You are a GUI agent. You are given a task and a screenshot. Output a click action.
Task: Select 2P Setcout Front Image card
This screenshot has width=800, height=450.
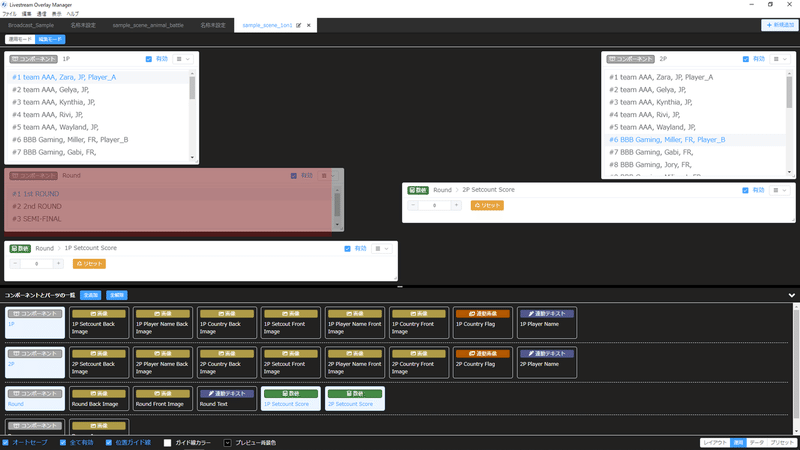pos(291,363)
